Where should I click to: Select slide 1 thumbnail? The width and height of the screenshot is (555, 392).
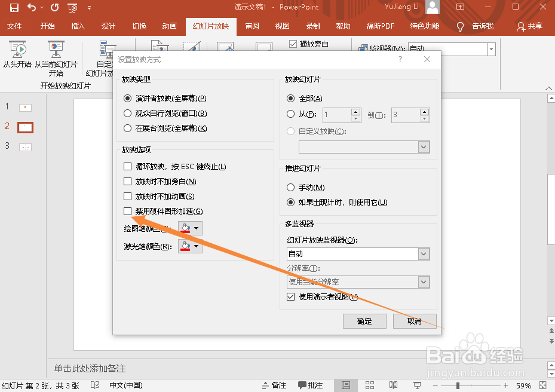pyautogui.click(x=25, y=108)
